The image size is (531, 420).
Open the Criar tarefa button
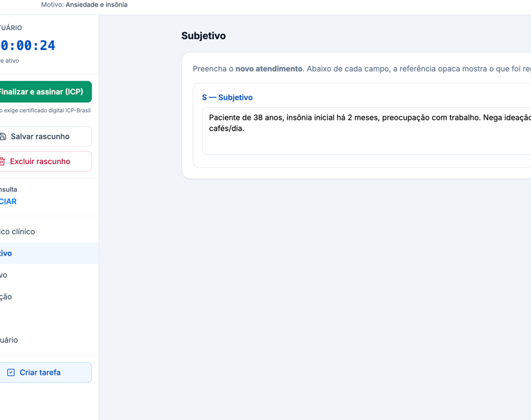(45, 373)
